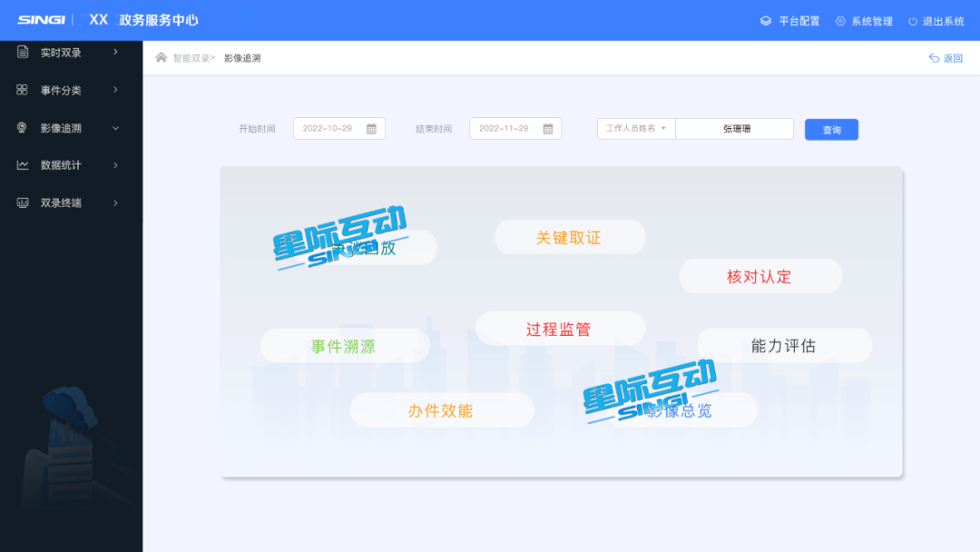Image resolution: width=980 pixels, height=552 pixels.
Task: Open the 关键取证 tag
Action: (569, 238)
